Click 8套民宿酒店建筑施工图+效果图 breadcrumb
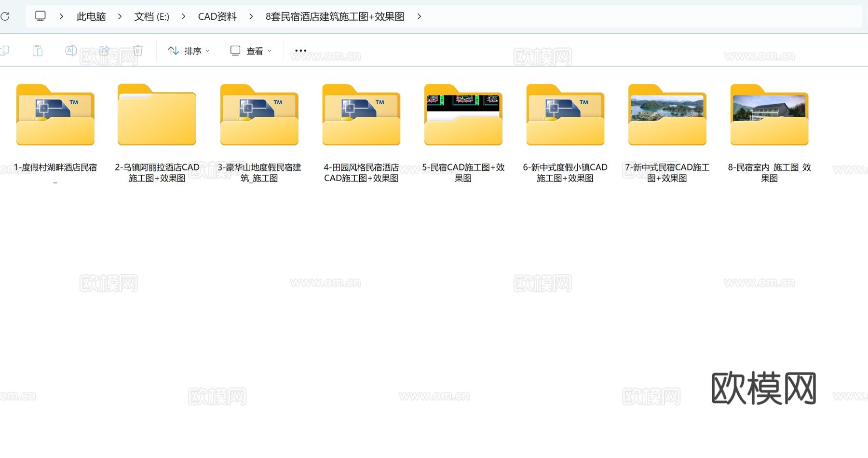Viewport: 868px width, 458px height. pyautogui.click(x=335, y=16)
